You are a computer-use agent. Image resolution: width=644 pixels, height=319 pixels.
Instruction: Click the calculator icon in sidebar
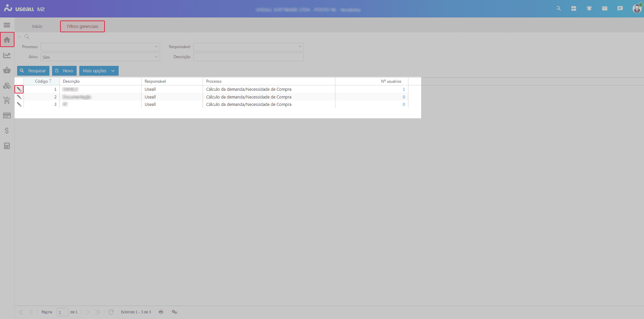click(7, 146)
